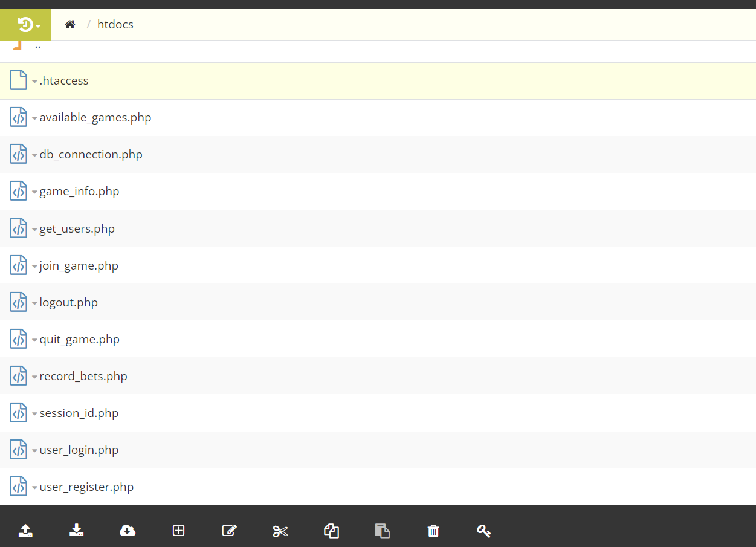Open dropdown arrow next to db_connection.php
Viewport: 756px width, 547px height.
[x=34, y=155]
